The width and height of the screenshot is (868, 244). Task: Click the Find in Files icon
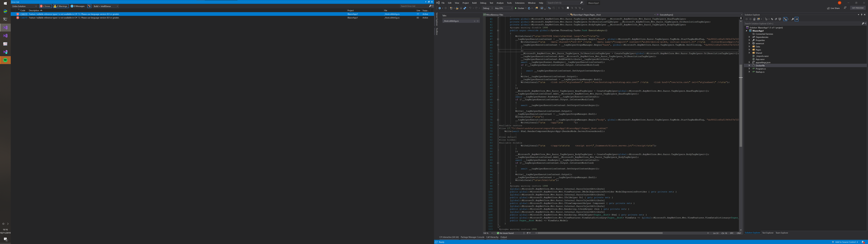[537, 8]
